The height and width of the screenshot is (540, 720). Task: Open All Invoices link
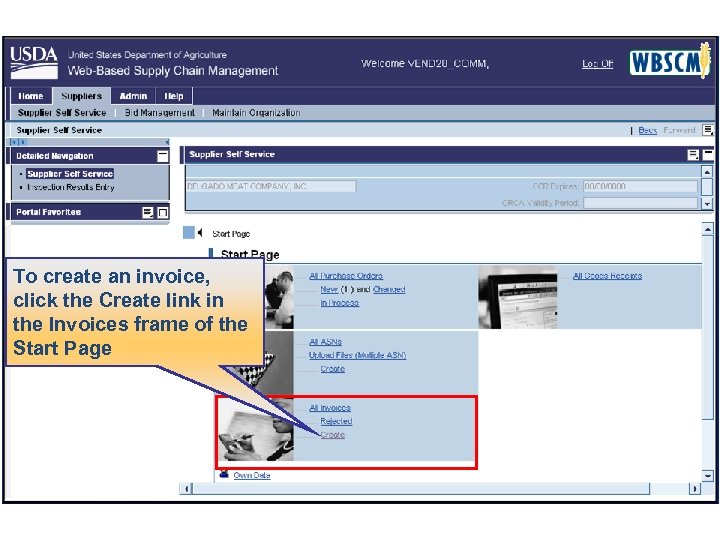click(x=330, y=408)
